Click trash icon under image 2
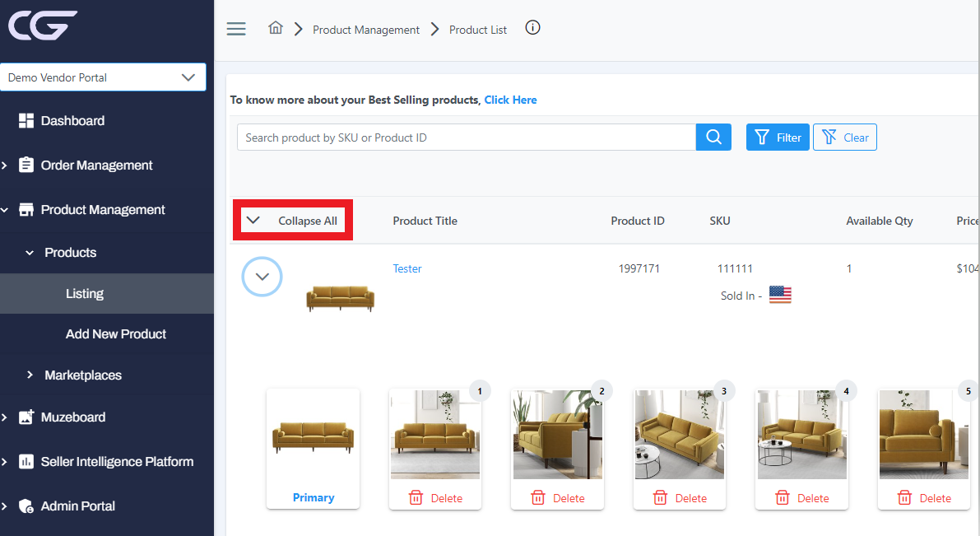 pyautogui.click(x=538, y=498)
